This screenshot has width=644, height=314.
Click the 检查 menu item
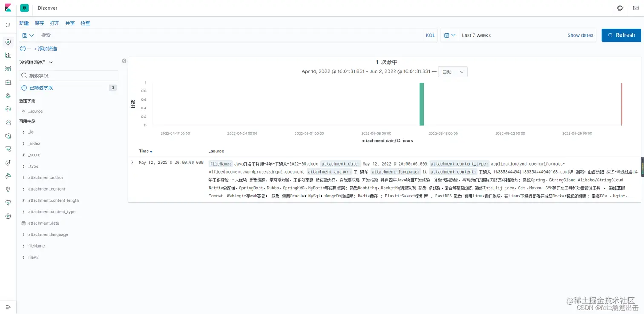85,23
